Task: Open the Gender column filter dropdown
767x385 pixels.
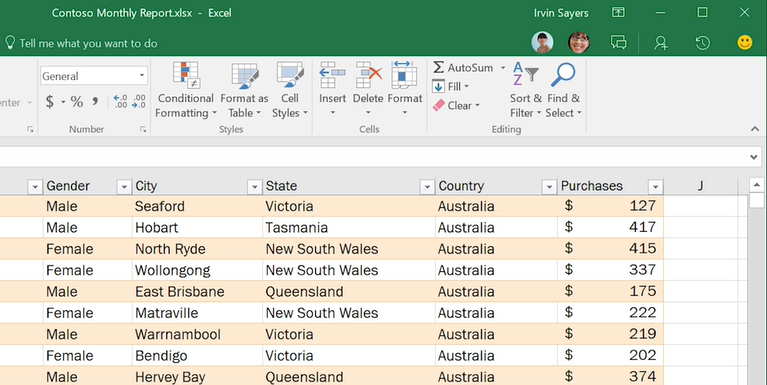Action: pyautogui.click(x=124, y=186)
